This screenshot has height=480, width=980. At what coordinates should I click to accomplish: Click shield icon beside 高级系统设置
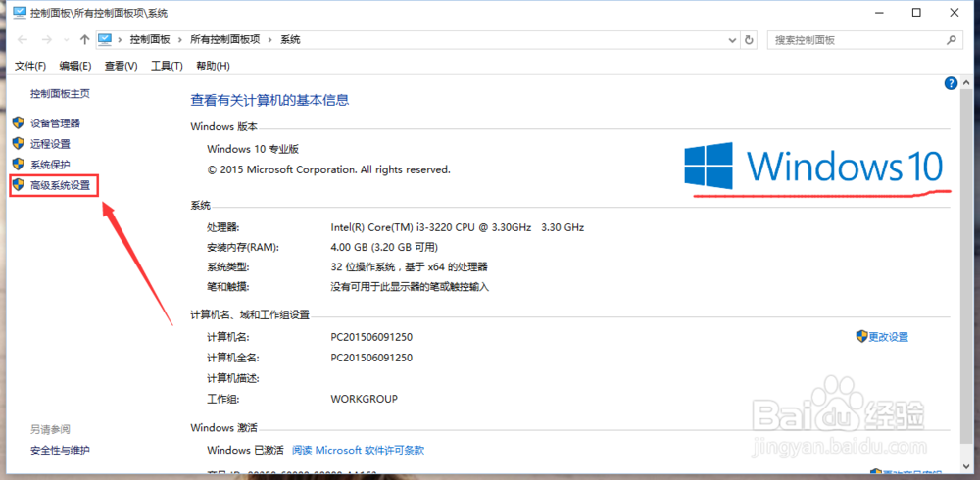pyautogui.click(x=19, y=185)
